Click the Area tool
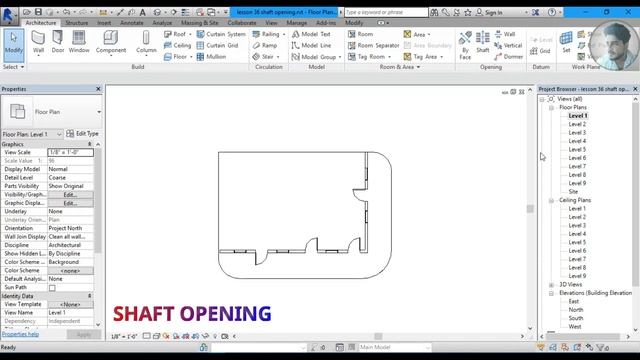The height and width of the screenshot is (360, 640). [x=414, y=34]
